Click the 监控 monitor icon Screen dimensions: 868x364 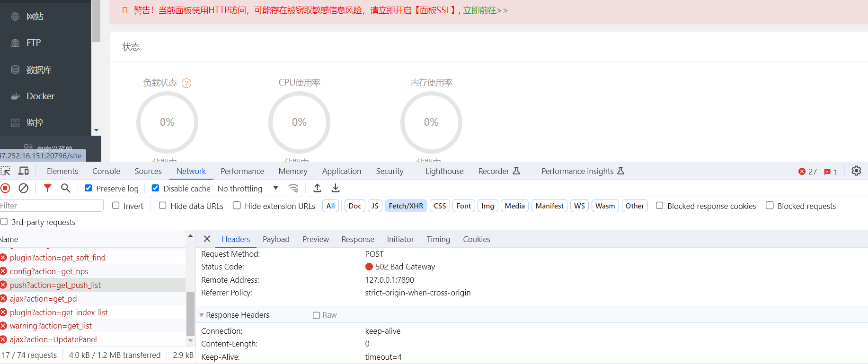(15, 122)
